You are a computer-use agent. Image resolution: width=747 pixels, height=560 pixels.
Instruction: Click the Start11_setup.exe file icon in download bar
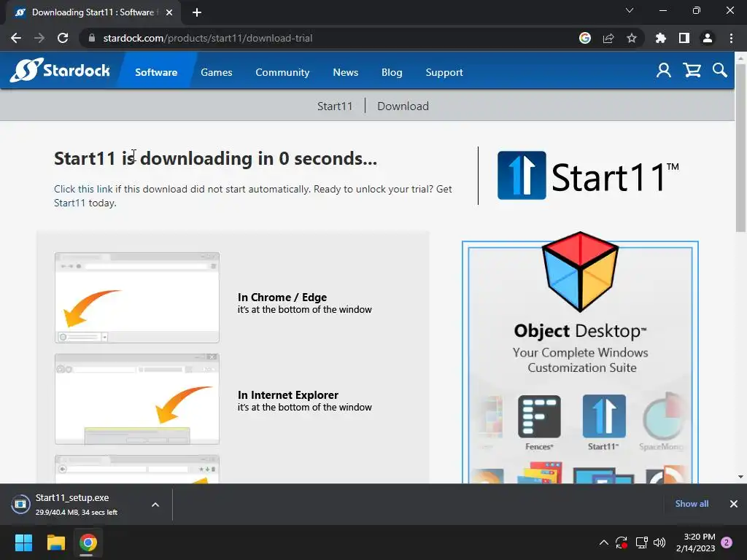[20, 504]
